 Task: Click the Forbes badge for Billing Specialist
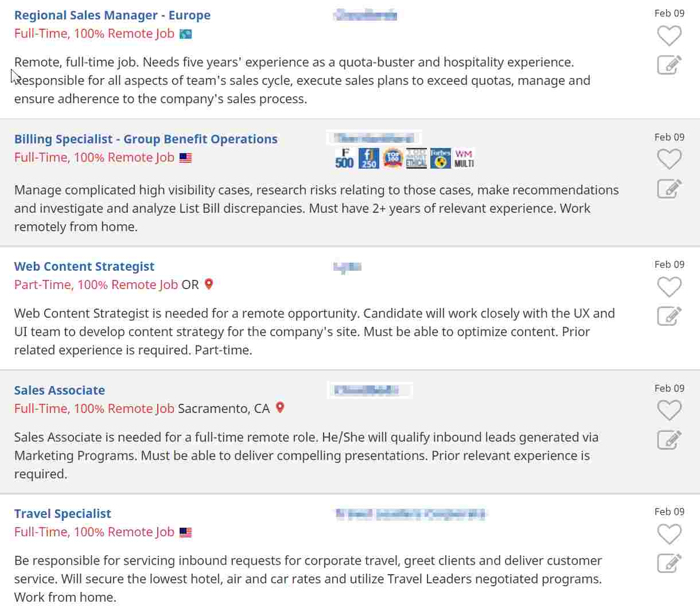tap(440, 158)
